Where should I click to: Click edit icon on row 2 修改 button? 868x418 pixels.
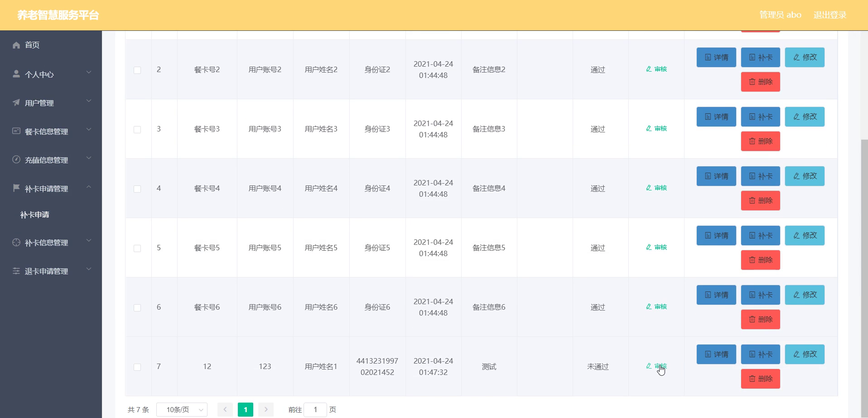[796, 57]
